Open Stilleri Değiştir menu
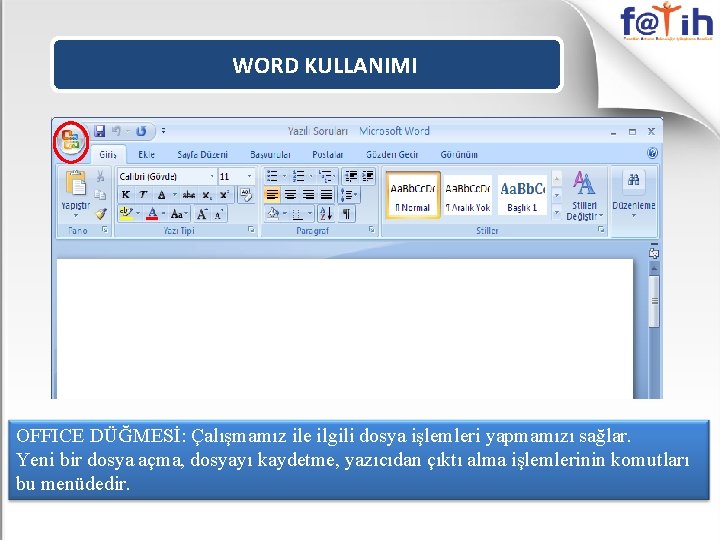The image size is (720, 540). click(584, 195)
